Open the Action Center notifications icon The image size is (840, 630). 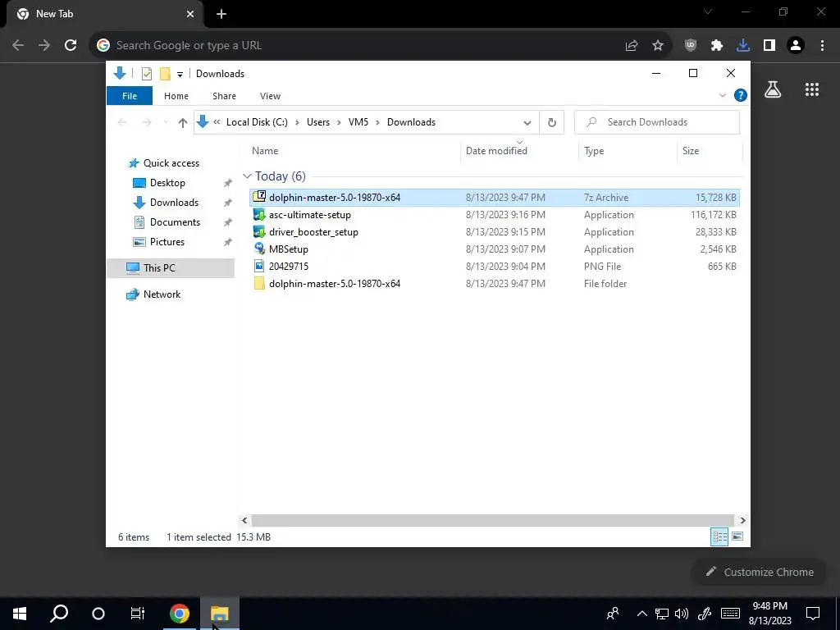[813, 614]
